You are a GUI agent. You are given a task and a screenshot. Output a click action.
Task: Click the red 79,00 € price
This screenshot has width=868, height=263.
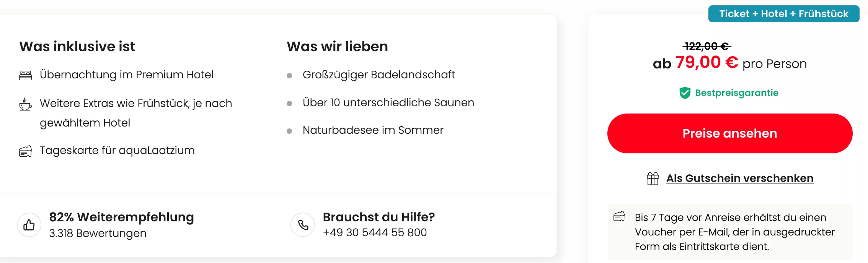click(x=706, y=62)
